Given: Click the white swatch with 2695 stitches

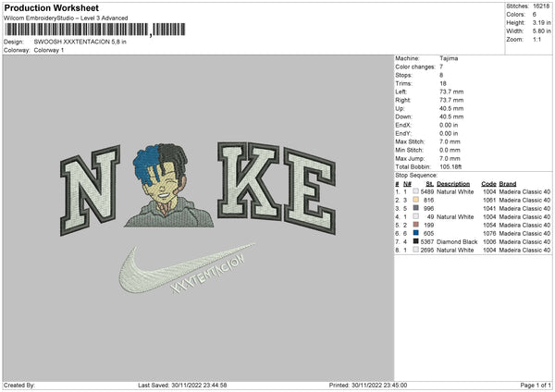Looking at the screenshot, I should 416,250.
